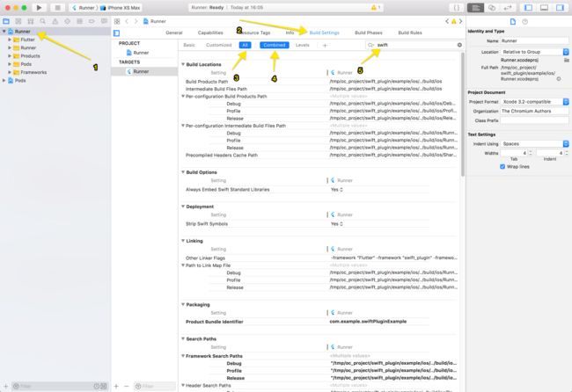
Task: Choose the iPhone XS Max destination
Action: [120, 8]
